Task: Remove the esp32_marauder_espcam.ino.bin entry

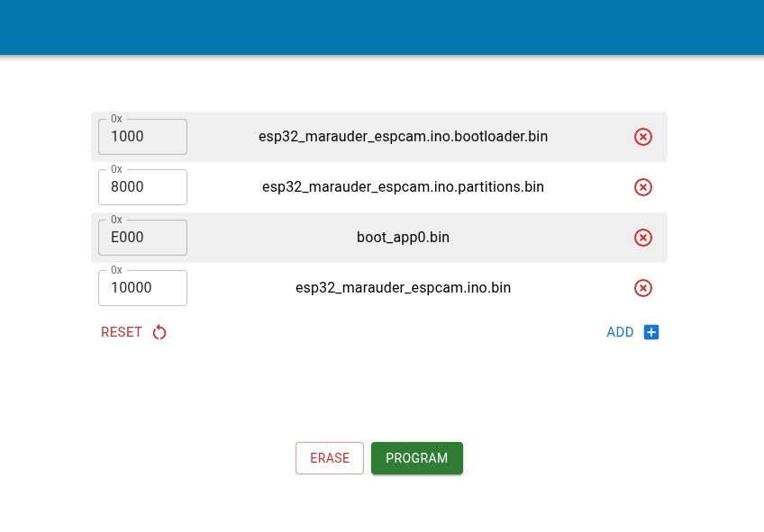Action: tap(642, 288)
